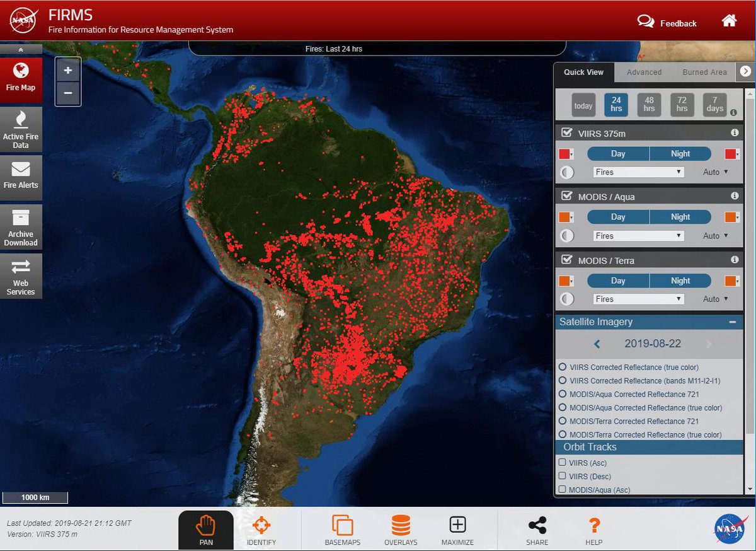Open VIIRS 375m Fires dropdown

(x=638, y=172)
